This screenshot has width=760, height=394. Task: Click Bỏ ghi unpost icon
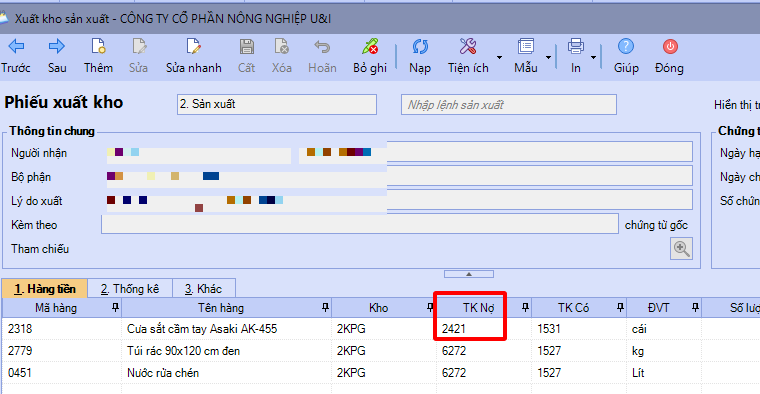point(370,47)
